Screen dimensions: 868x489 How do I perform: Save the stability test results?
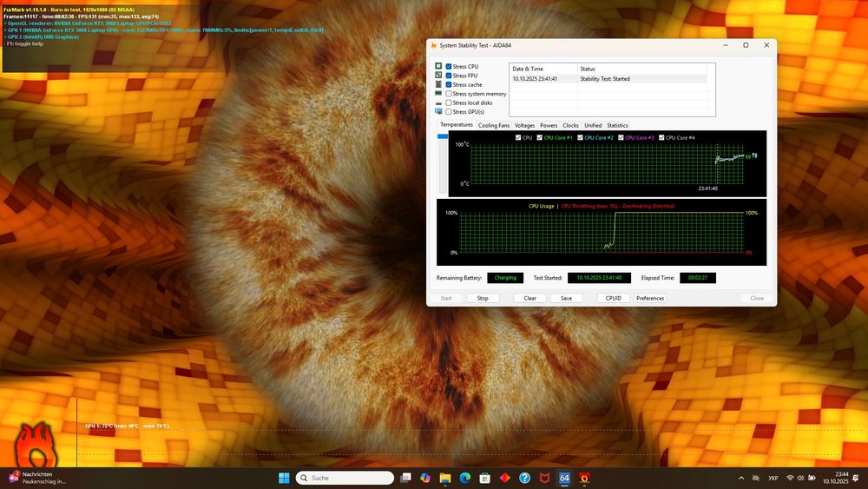566,298
